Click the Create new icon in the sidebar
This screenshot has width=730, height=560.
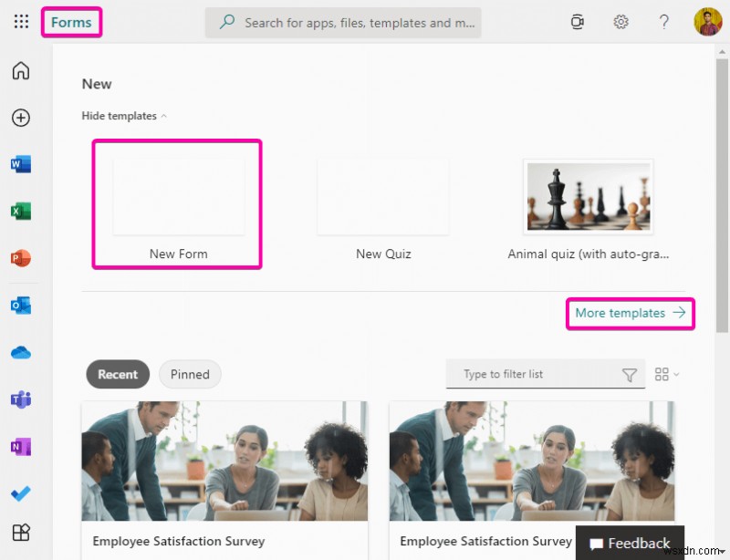(20, 118)
